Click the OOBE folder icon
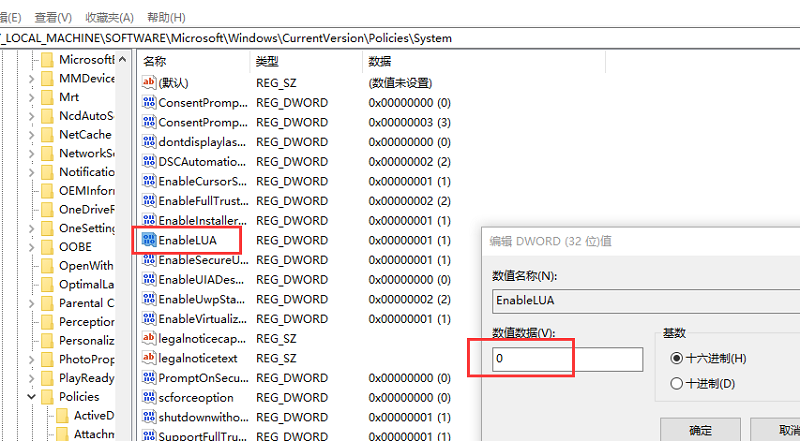The image size is (800, 441). (x=47, y=247)
